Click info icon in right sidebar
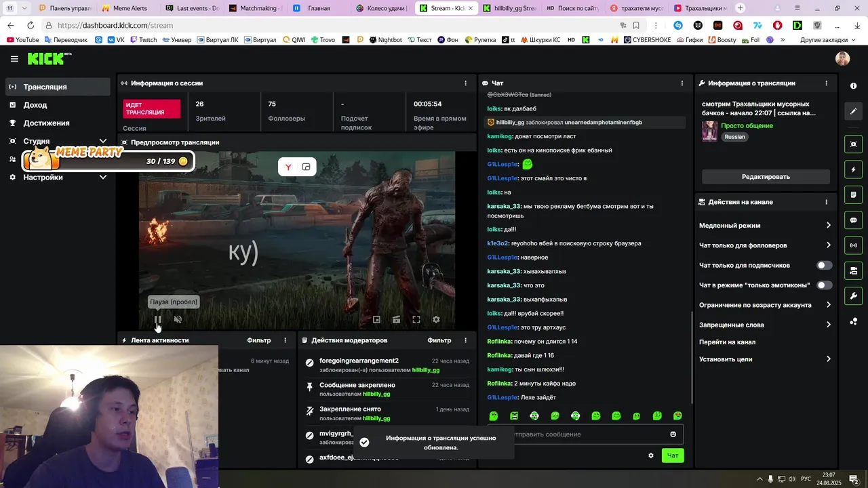Image resolution: width=868 pixels, height=488 pixels. pyautogui.click(x=853, y=86)
